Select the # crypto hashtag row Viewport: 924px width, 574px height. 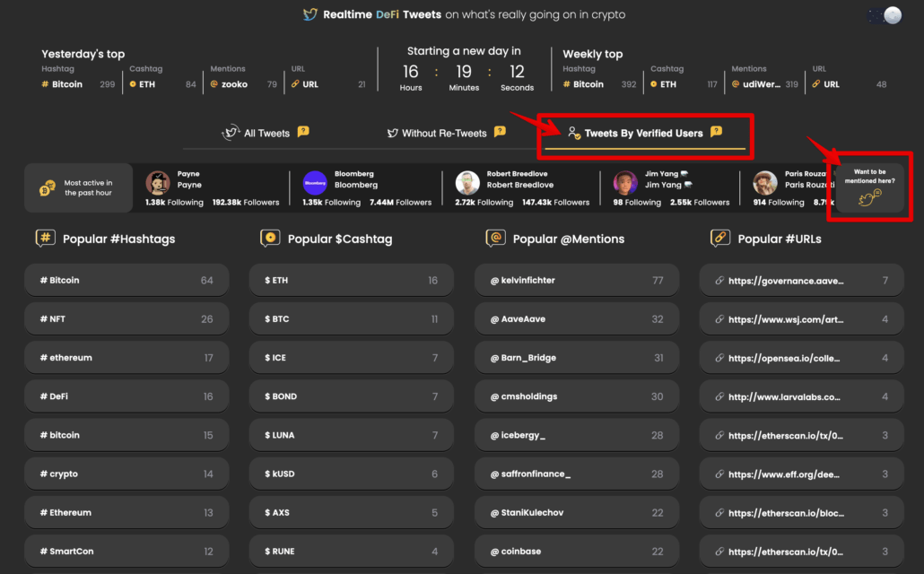pos(126,474)
